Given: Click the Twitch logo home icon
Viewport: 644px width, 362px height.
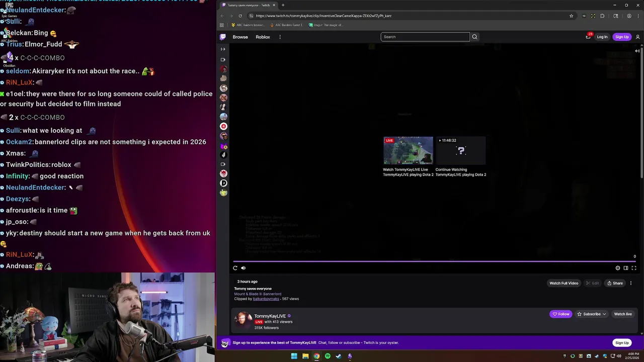Looking at the screenshot, I should (223, 37).
